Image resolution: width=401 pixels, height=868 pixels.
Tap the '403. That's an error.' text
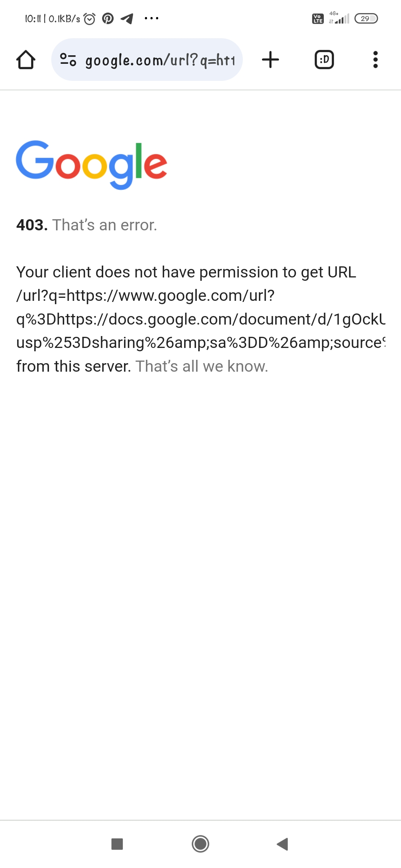pyautogui.click(x=87, y=225)
